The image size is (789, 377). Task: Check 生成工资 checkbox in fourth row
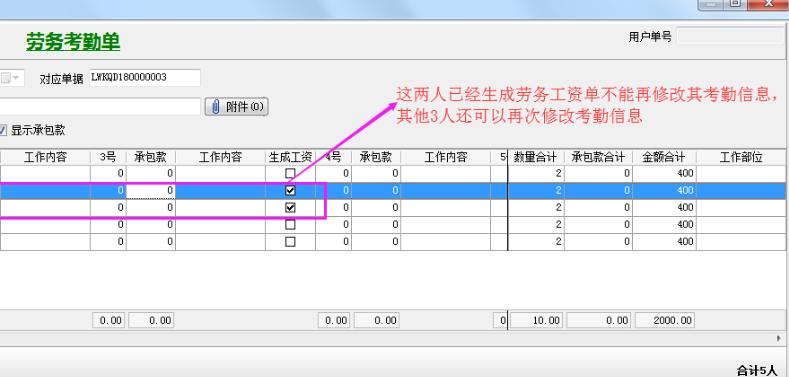tap(290, 224)
